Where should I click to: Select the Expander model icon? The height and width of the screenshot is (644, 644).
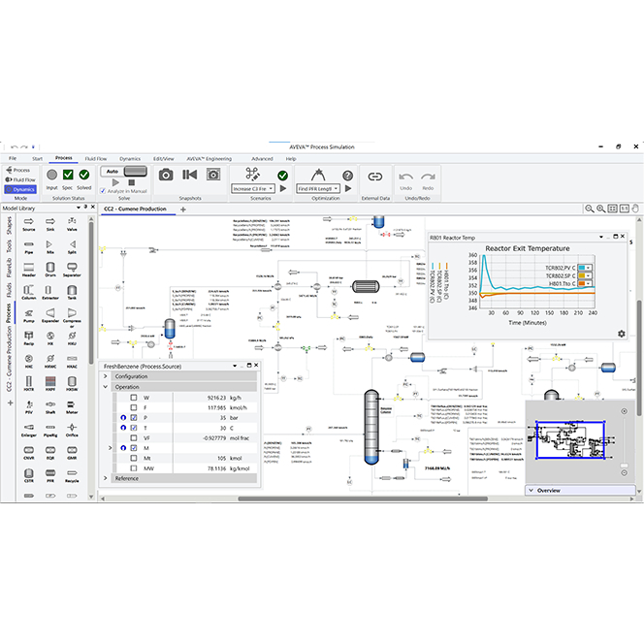point(50,313)
